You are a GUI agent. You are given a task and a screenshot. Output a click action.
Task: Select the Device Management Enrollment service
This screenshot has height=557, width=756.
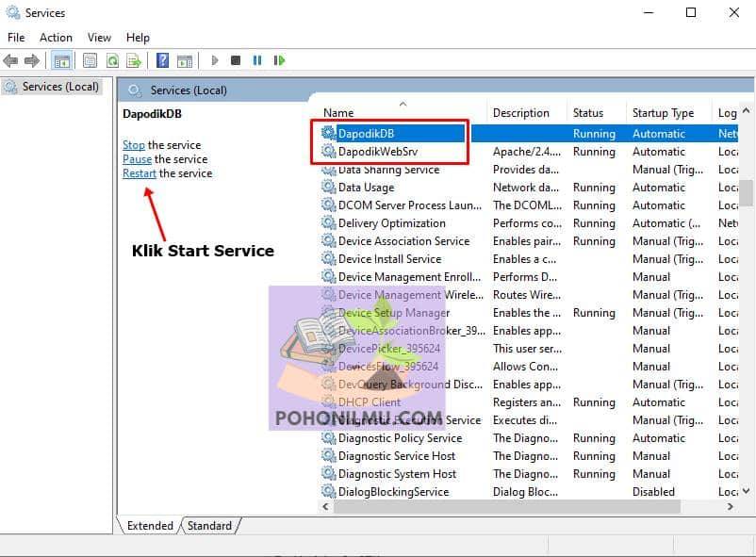(529, 276)
